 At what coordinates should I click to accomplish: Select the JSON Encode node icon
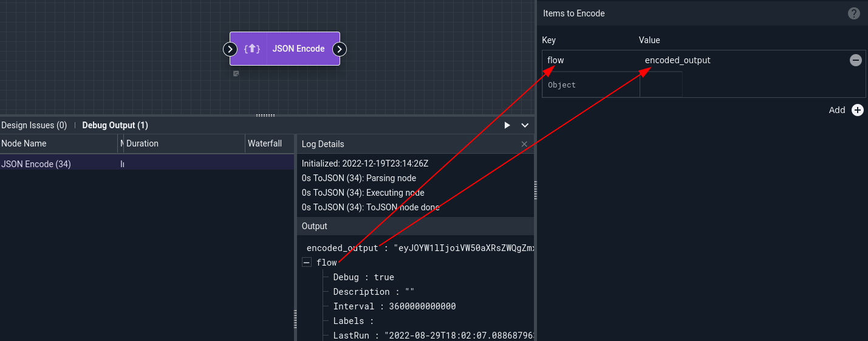click(252, 49)
